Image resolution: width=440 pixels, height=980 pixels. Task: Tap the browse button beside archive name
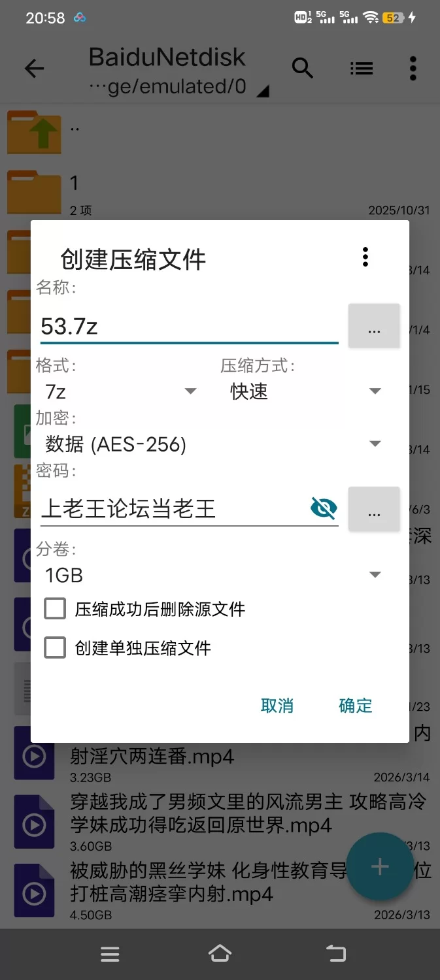[x=374, y=325]
